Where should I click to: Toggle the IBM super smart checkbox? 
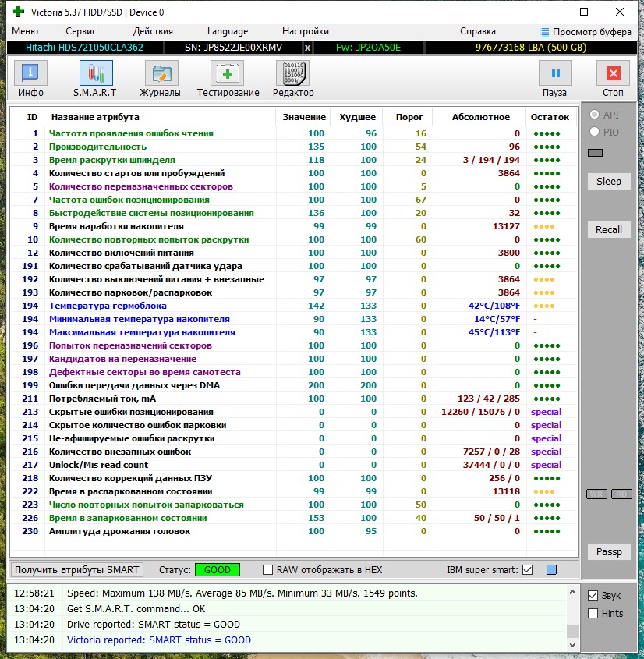coord(528,570)
